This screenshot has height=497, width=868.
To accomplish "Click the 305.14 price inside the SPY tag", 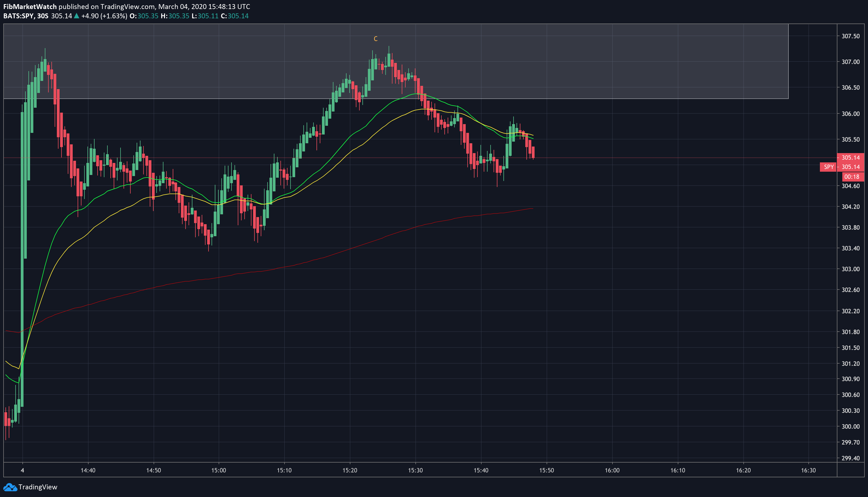I will click(x=851, y=167).
